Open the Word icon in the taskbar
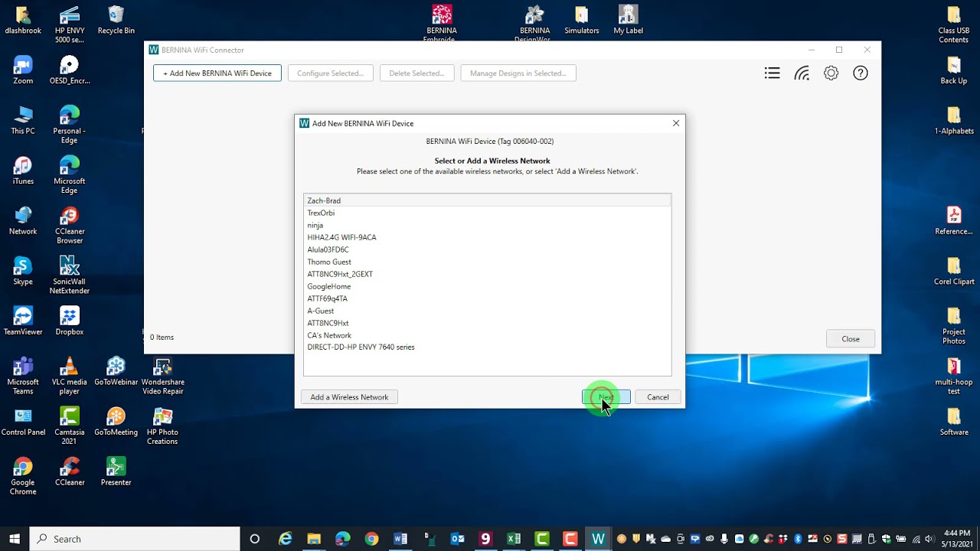The image size is (980, 551). (x=400, y=539)
